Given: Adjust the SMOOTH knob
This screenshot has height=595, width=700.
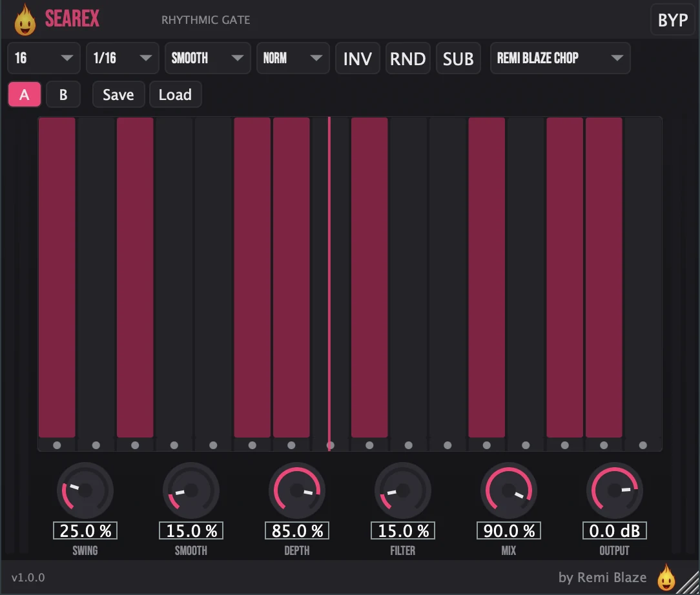Looking at the screenshot, I should pyautogui.click(x=191, y=490).
